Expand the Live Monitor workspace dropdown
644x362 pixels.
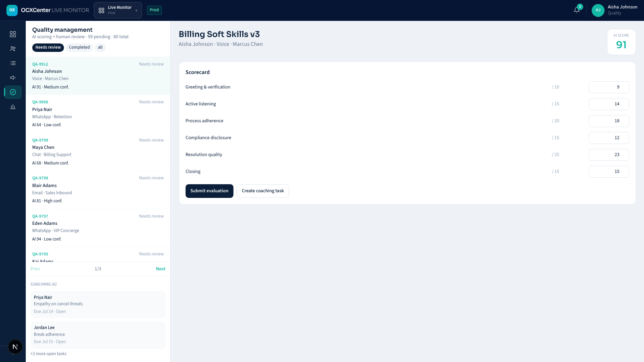coord(118,10)
